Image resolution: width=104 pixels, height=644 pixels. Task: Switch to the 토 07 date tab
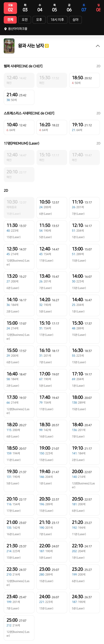click(84, 8)
